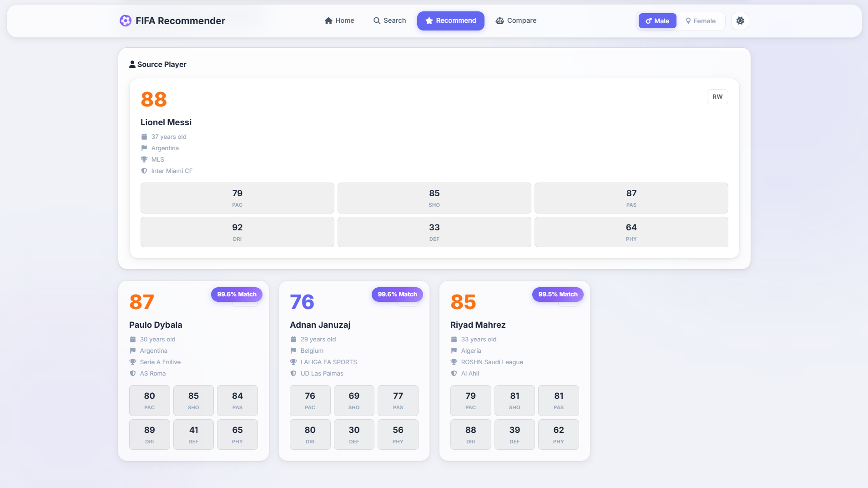Click Messi's 33 DEF stat box
Screen dimensions: 868x488
click(x=434, y=232)
